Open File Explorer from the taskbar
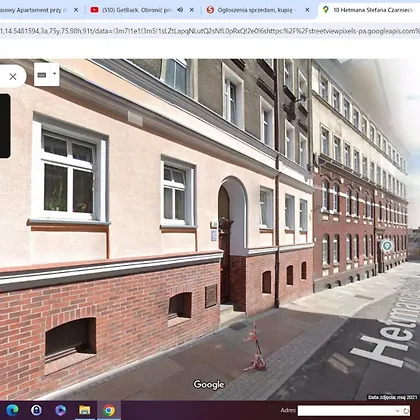Viewport: 420px width, 420px height. tap(84, 410)
